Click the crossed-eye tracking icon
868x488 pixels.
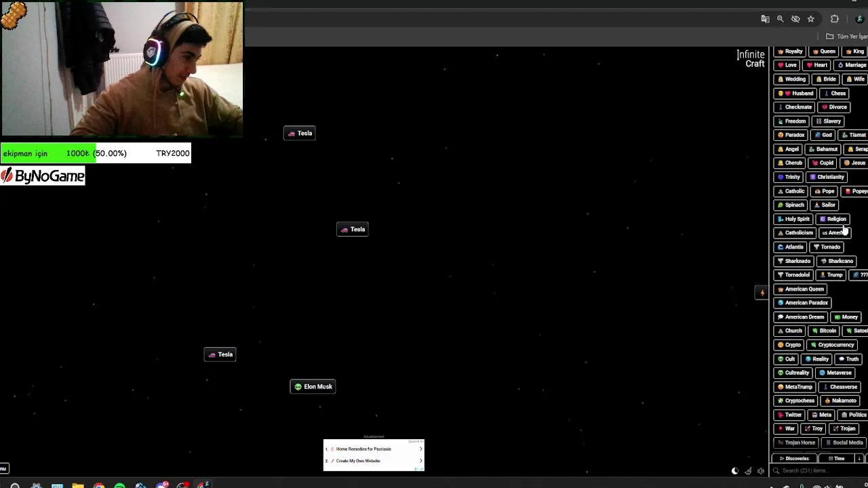click(x=795, y=19)
